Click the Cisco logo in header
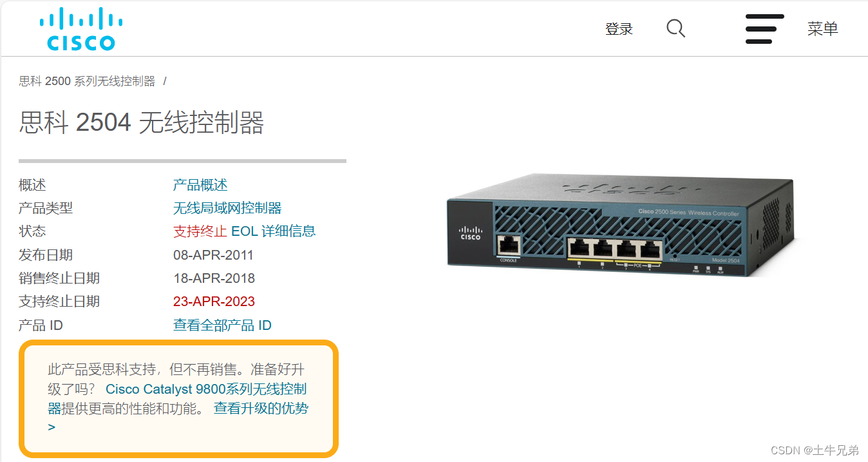This screenshot has height=462, width=868. [x=80, y=29]
